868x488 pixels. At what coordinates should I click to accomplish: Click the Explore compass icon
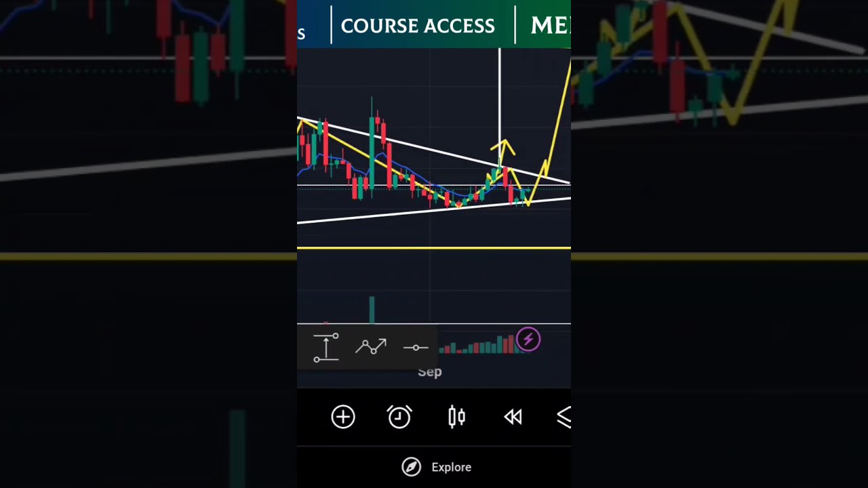click(x=411, y=467)
